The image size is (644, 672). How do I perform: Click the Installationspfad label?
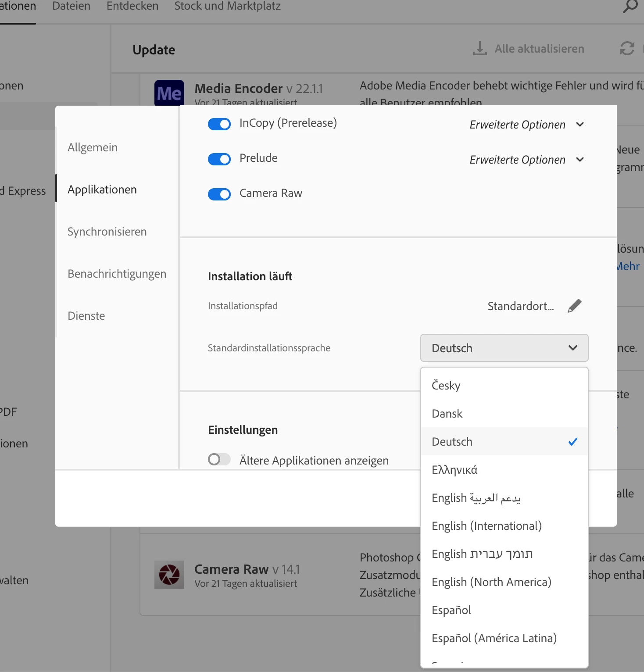[x=243, y=306]
